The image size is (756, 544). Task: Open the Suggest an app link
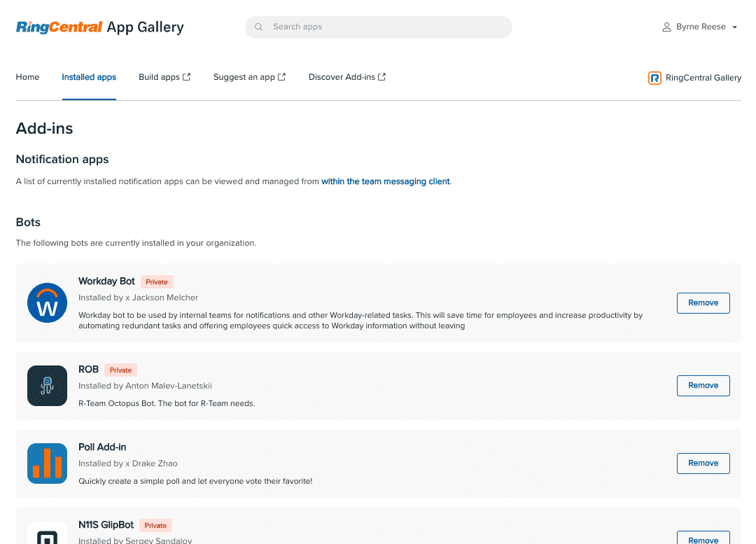[249, 77]
